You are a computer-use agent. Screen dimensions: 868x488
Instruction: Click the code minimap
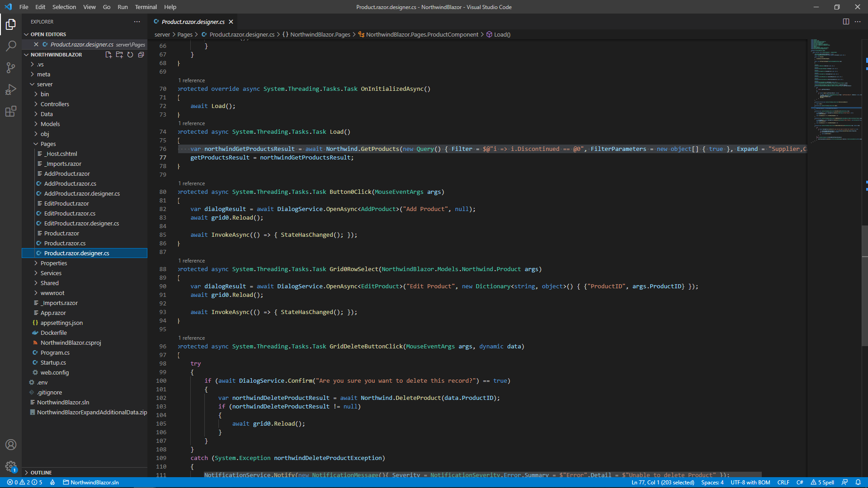(836, 90)
